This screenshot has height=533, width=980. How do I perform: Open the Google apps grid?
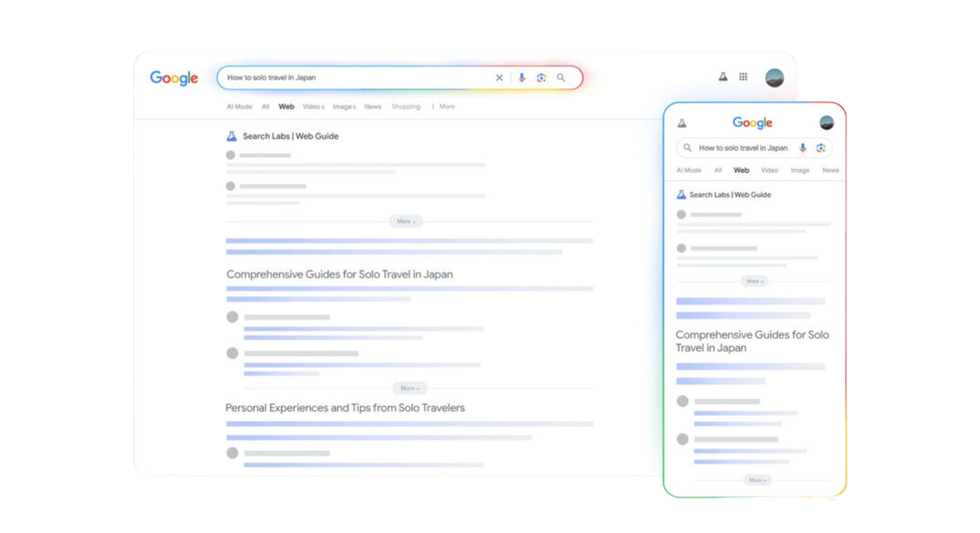(x=742, y=75)
